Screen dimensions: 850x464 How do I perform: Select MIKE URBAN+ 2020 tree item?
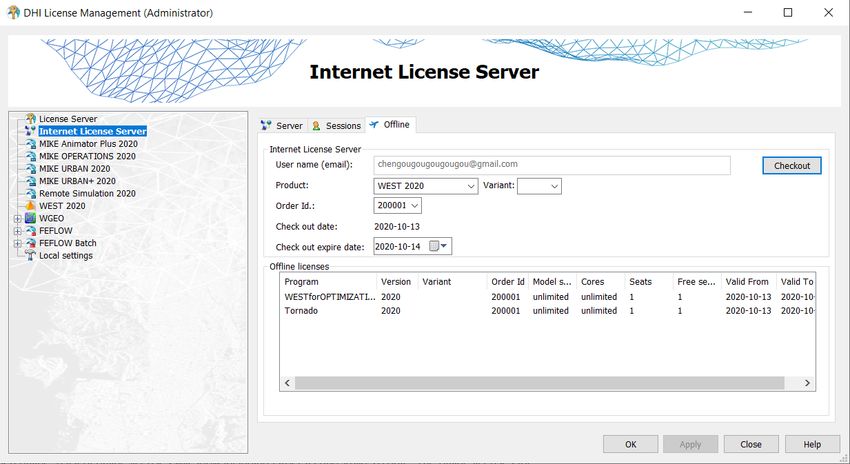coord(78,181)
